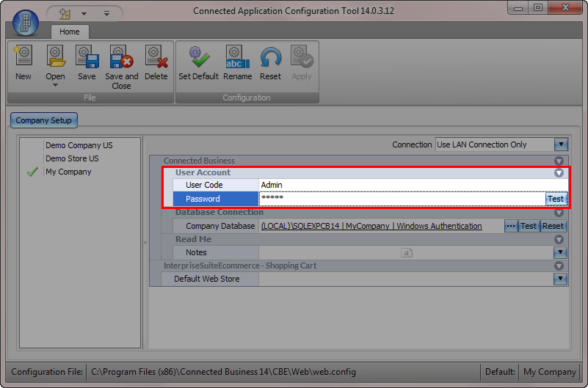588x388 pixels.
Task: Open the Connection type dropdown
Action: [x=561, y=144]
